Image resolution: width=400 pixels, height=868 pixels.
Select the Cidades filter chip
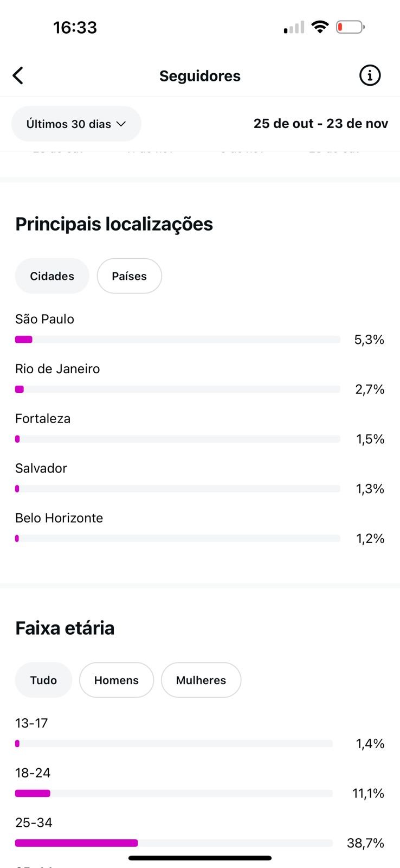coord(52,276)
